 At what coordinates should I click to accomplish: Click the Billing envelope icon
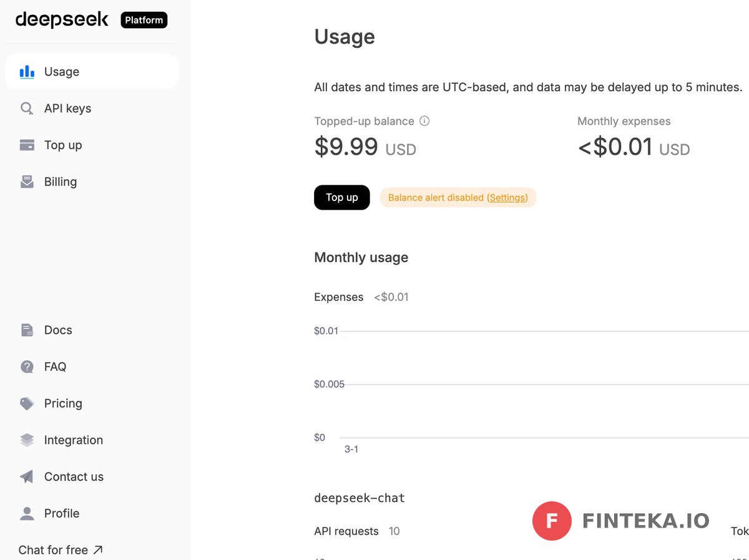(27, 182)
